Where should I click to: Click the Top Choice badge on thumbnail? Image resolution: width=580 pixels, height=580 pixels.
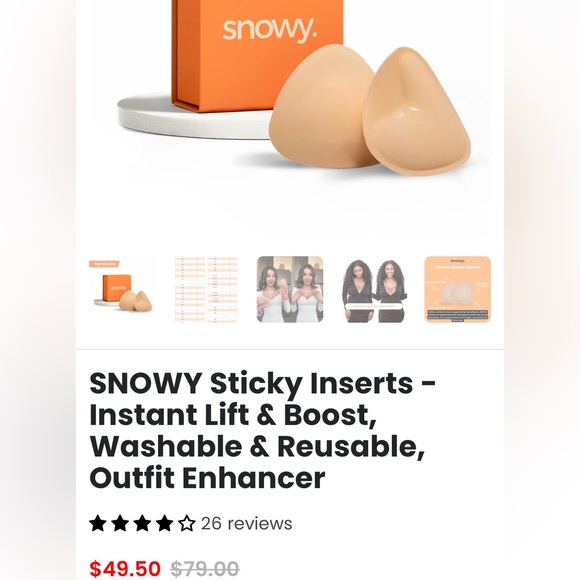coord(104,264)
